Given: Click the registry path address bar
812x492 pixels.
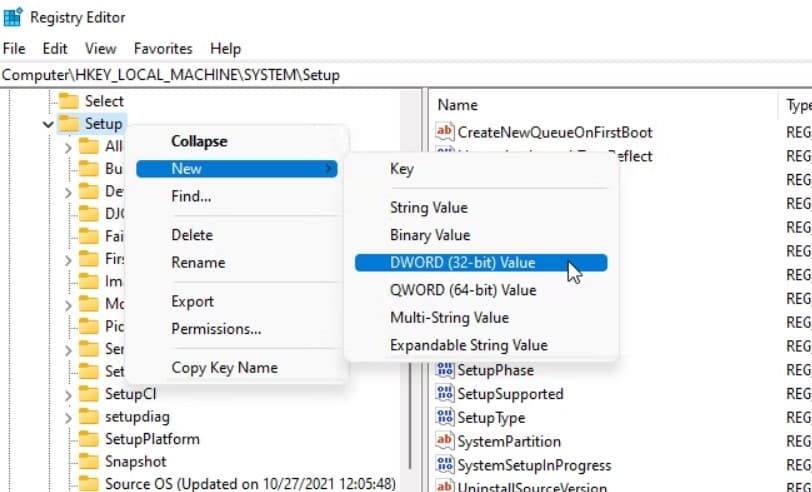Looking at the screenshot, I should click(x=406, y=75).
